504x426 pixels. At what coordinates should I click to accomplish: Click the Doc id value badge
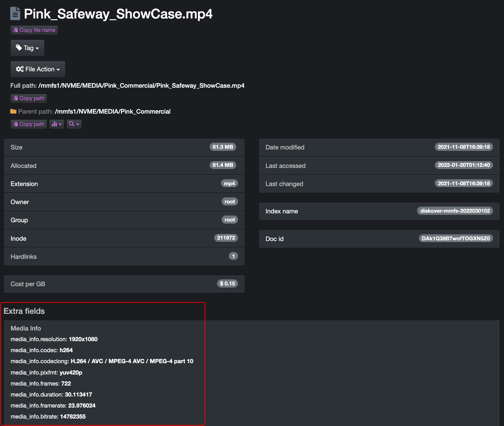coord(455,239)
